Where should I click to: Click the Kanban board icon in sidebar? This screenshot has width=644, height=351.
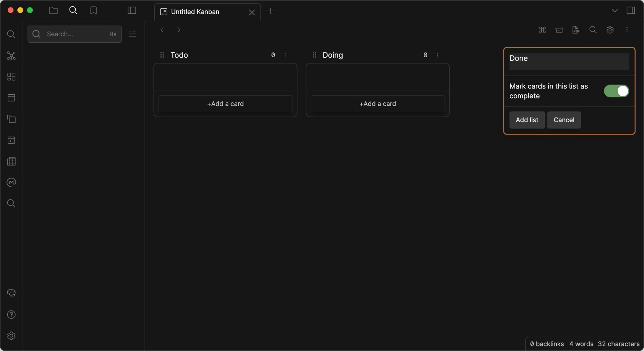coord(12,77)
